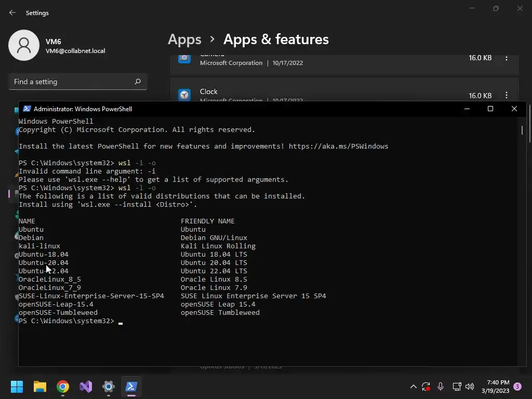Screen dimensions: 532x399
Task: Switch to Settings via taskbar gear
Action: pyautogui.click(x=109, y=387)
